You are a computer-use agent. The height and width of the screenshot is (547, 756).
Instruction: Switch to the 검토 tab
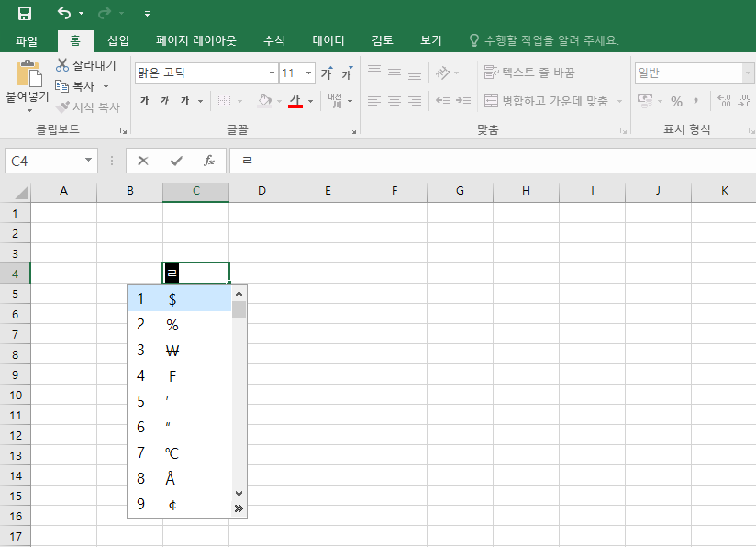click(383, 40)
